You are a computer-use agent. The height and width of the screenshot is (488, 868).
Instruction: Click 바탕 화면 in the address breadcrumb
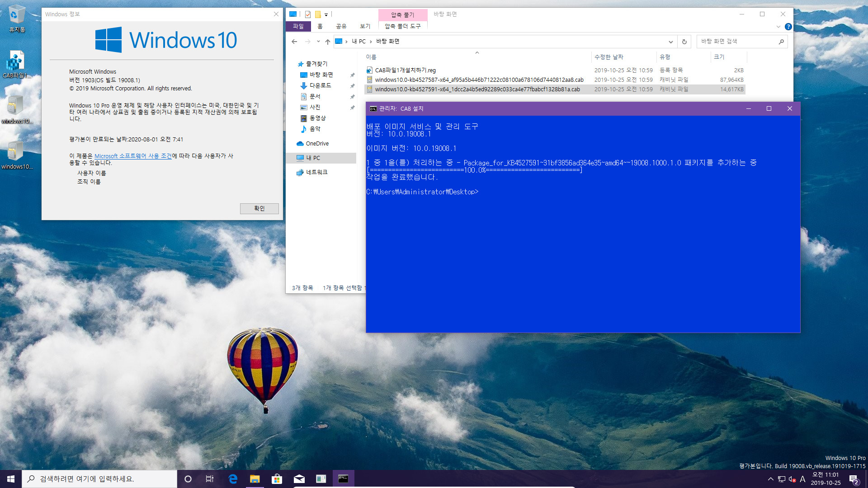pos(388,42)
